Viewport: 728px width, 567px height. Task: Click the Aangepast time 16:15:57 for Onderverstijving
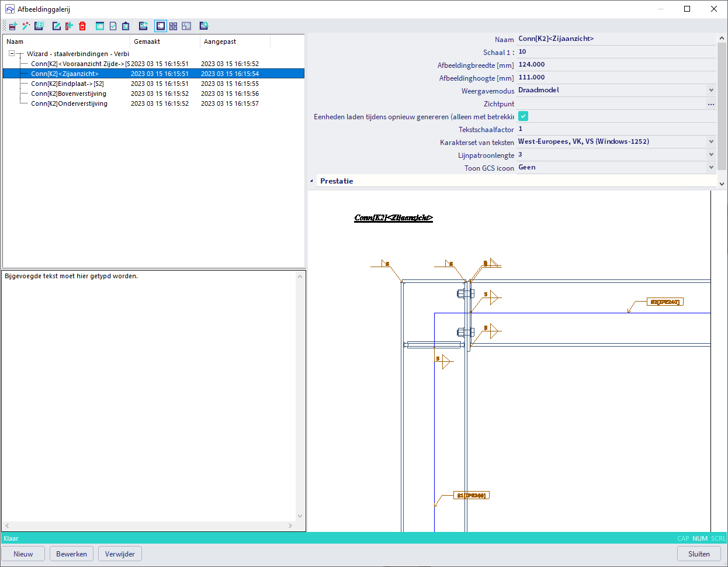click(247, 103)
